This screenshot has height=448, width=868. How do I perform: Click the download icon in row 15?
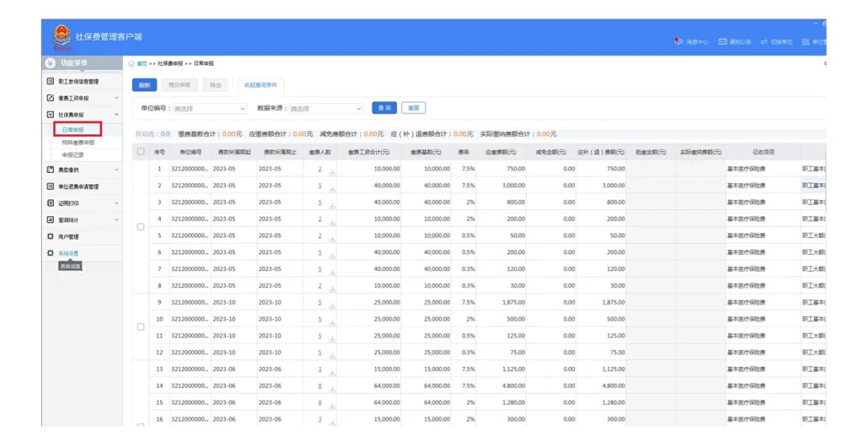pos(332,405)
